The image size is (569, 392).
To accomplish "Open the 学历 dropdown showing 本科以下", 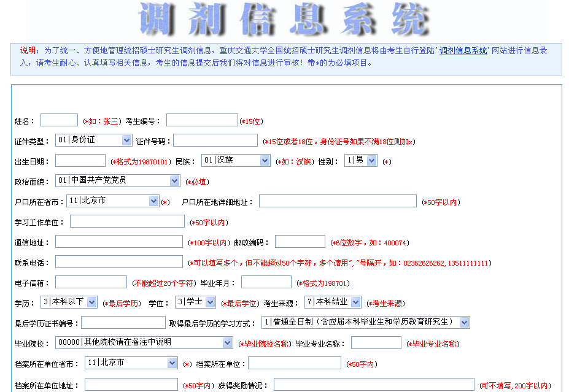I will coord(69,302).
